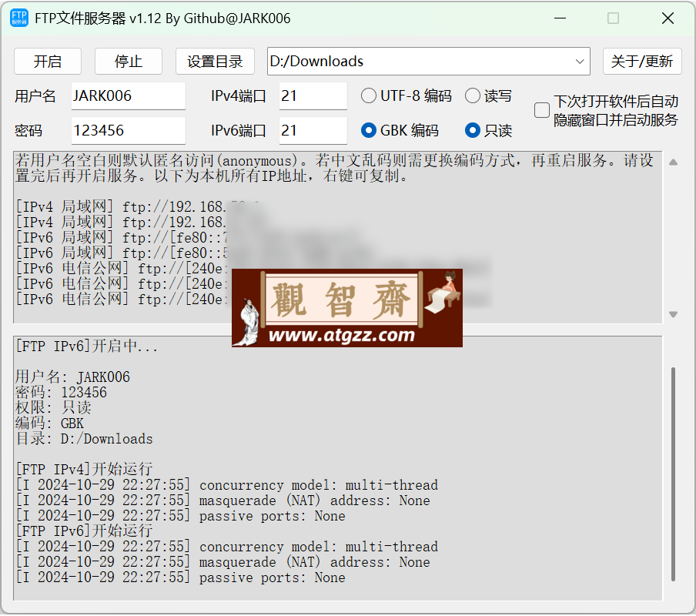Click the first IPv4 局域网 ftp address line
This screenshot has height=616, width=696.
click(138, 207)
